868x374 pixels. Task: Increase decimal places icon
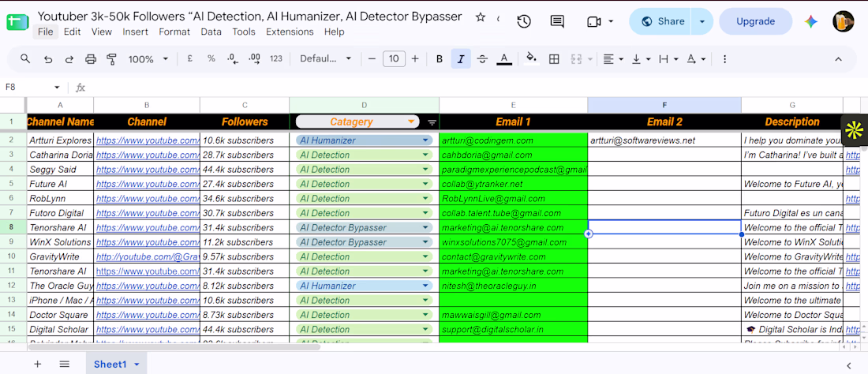point(255,58)
